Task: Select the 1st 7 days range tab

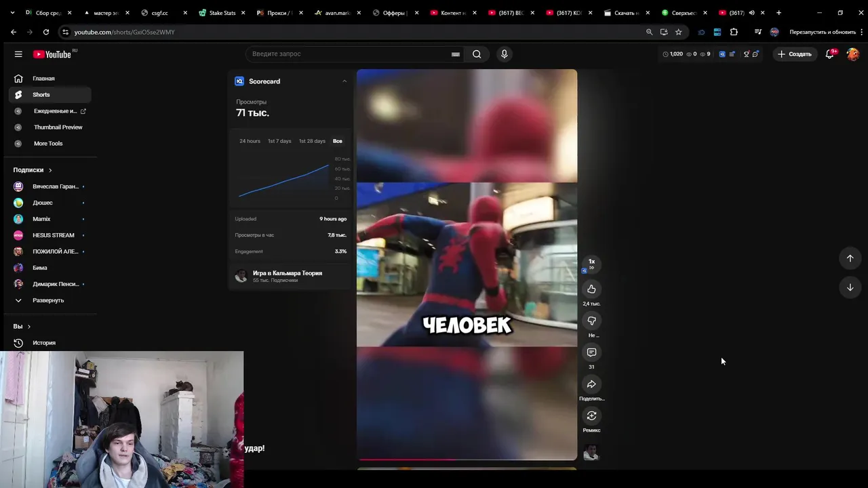Action: point(279,141)
